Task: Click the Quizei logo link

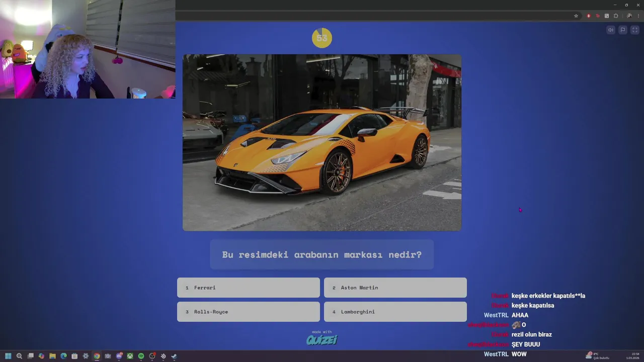Action: click(x=322, y=339)
